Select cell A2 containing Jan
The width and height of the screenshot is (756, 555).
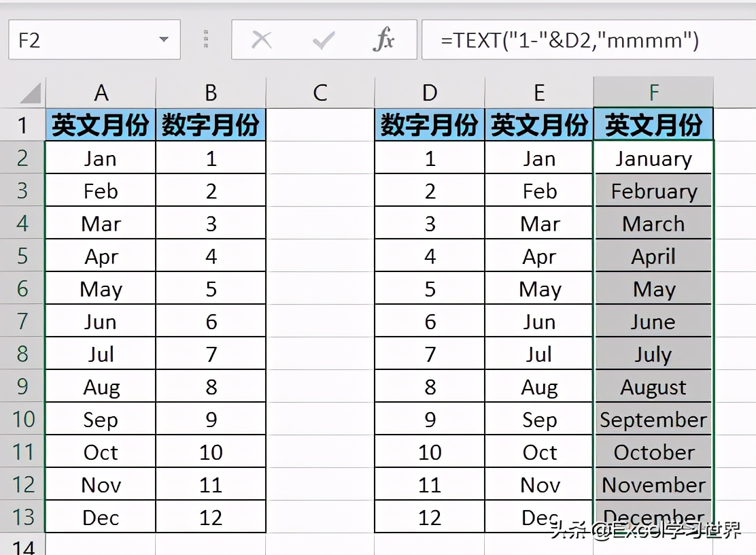101,158
